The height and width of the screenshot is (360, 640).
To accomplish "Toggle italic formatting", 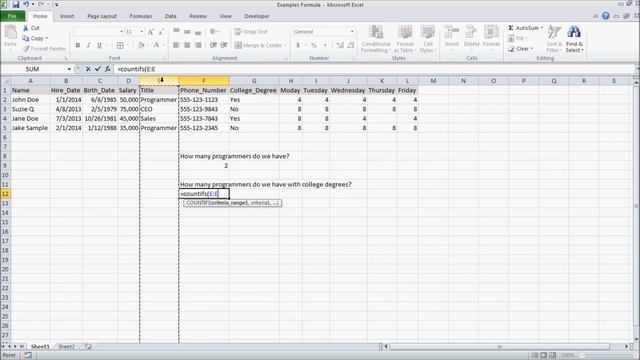I will click(88, 45).
